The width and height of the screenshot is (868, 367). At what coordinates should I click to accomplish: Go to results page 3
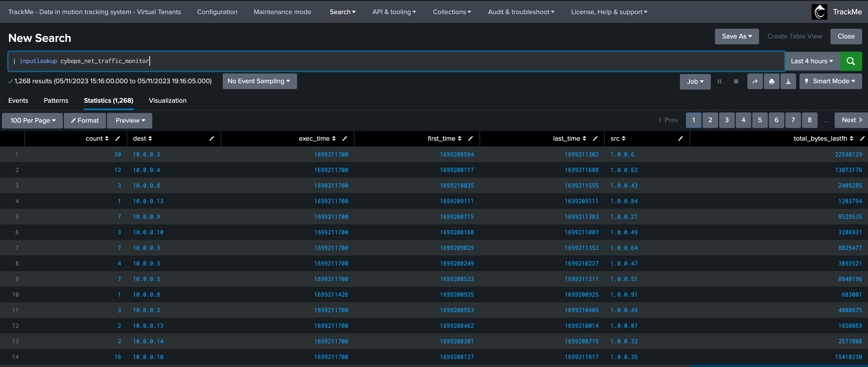(x=726, y=120)
